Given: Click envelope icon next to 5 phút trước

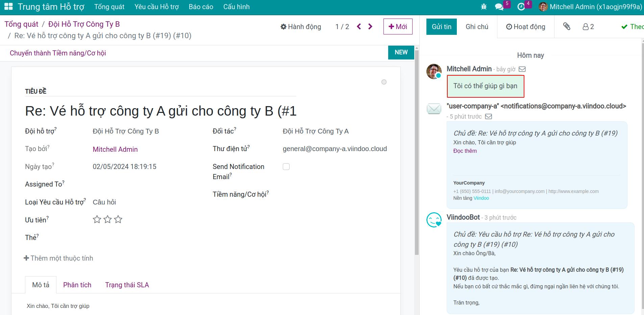Looking at the screenshot, I should [x=489, y=117].
